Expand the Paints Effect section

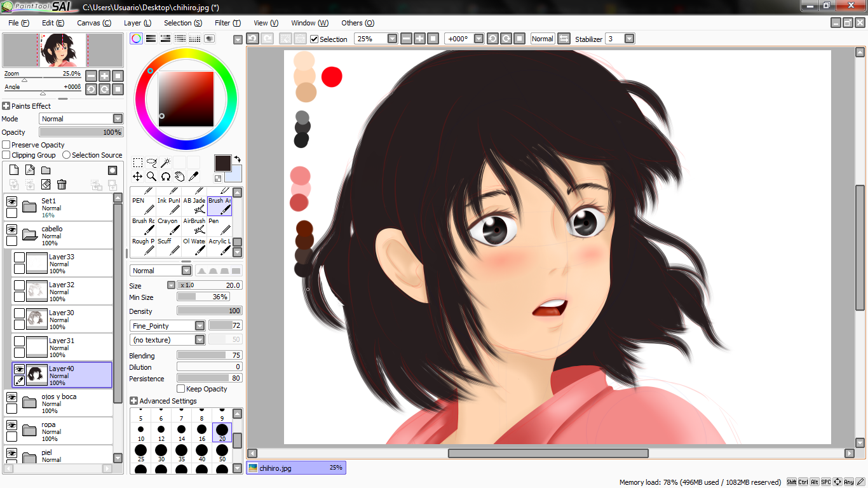click(x=6, y=106)
